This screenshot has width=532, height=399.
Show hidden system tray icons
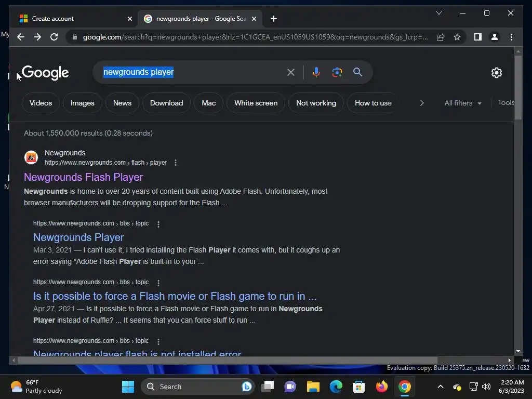[440, 387]
